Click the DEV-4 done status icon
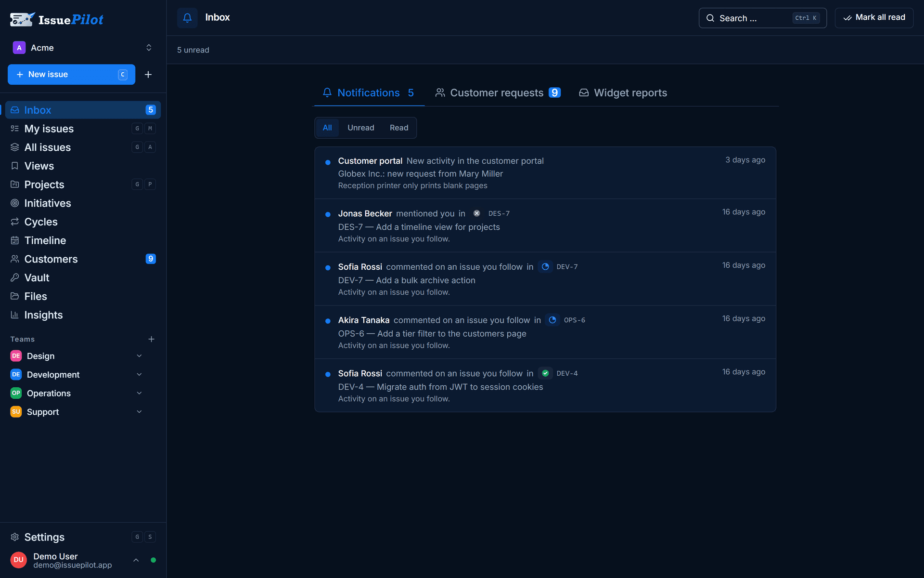924x578 pixels. [x=545, y=373]
